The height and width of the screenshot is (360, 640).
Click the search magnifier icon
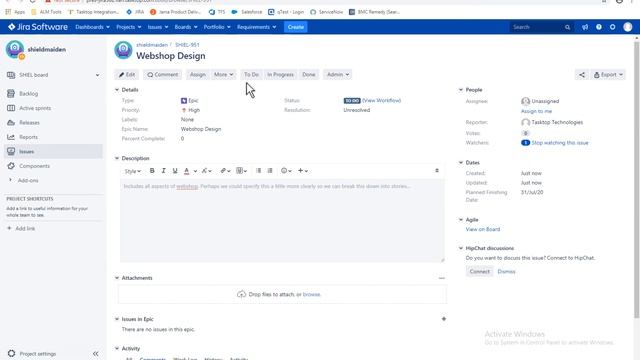(567, 27)
